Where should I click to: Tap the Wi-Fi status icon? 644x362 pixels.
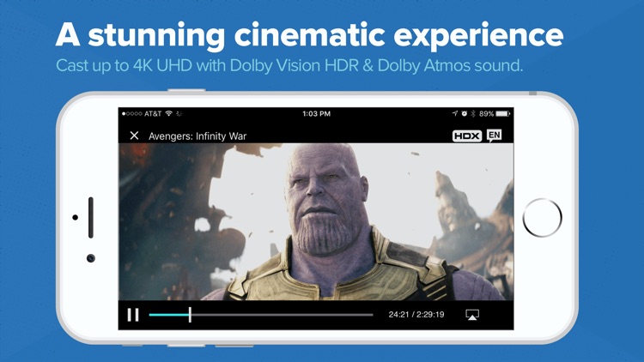pos(169,113)
